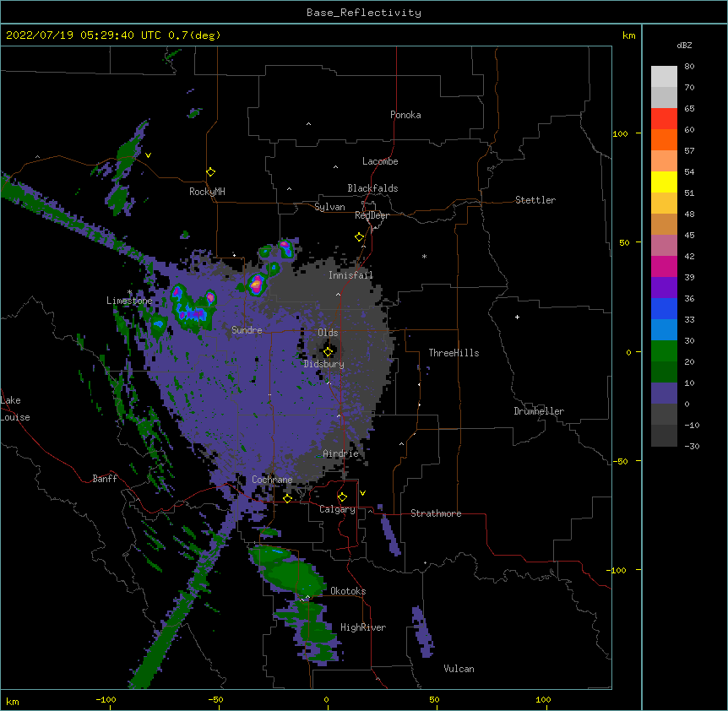Click the Stettler city label
This screenshot has height=711, width=728.
pyautogui.click(x=535, y=200)
